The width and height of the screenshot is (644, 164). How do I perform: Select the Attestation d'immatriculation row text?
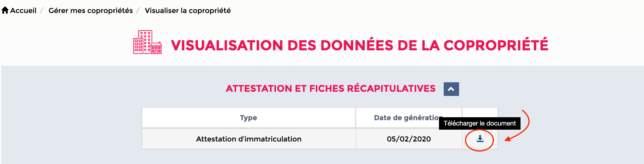(x=249, y=139)
